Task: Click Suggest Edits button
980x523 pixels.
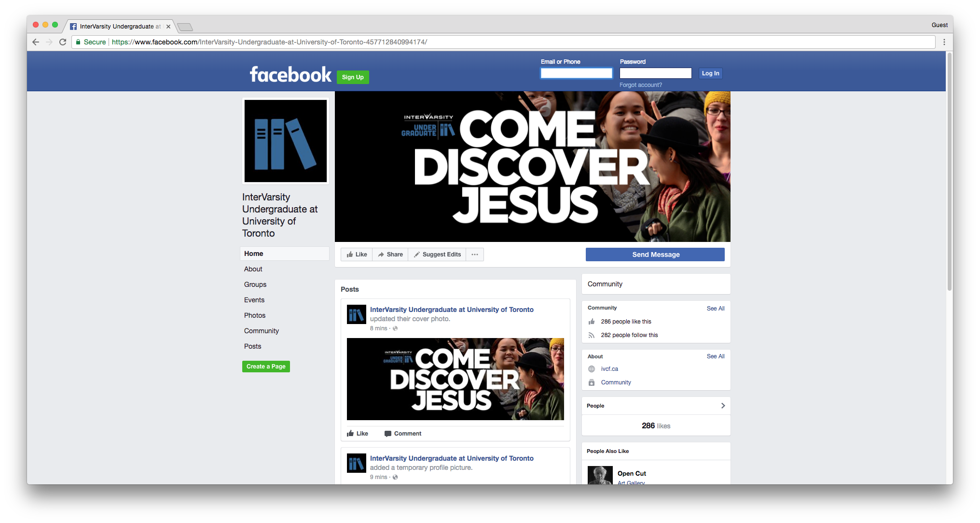Action: click(437, 254)
